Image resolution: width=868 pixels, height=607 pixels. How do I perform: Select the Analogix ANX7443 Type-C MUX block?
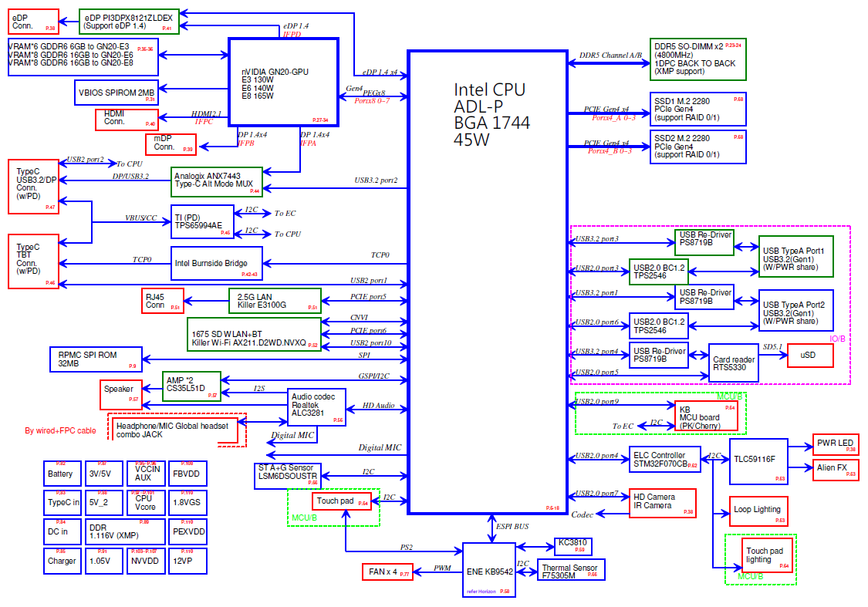[218, 180]
